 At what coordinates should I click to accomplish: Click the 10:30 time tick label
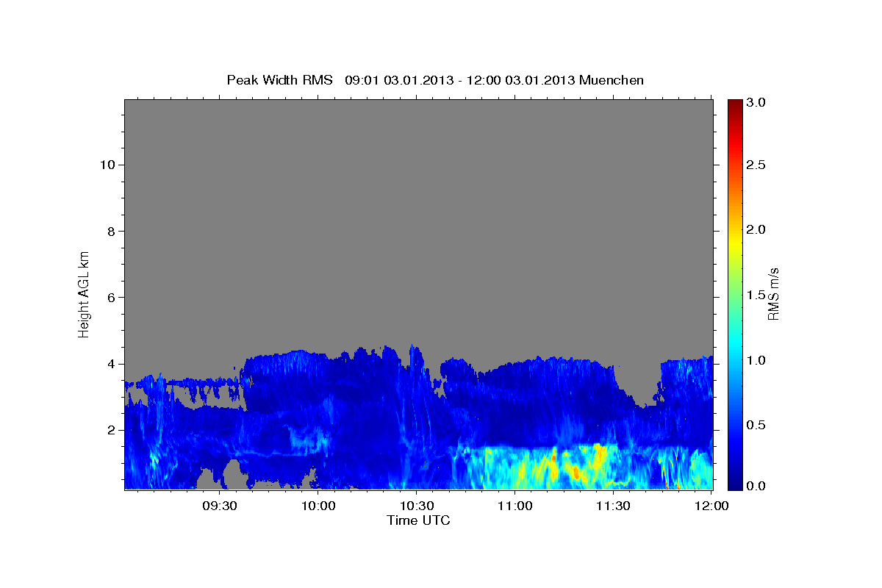point(416,506)
